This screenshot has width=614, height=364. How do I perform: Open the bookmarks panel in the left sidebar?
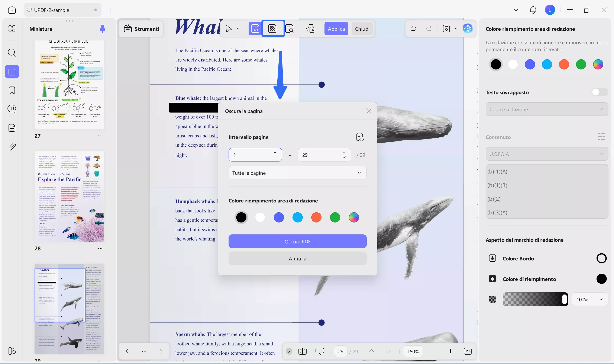pyautogui.click(x=12, y=90)
